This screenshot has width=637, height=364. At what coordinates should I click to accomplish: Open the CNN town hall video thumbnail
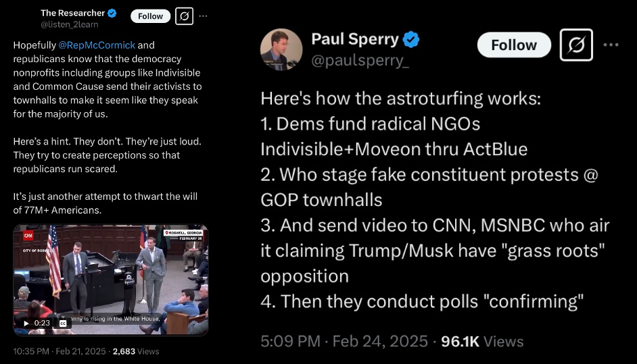click(x=111, y=274)
